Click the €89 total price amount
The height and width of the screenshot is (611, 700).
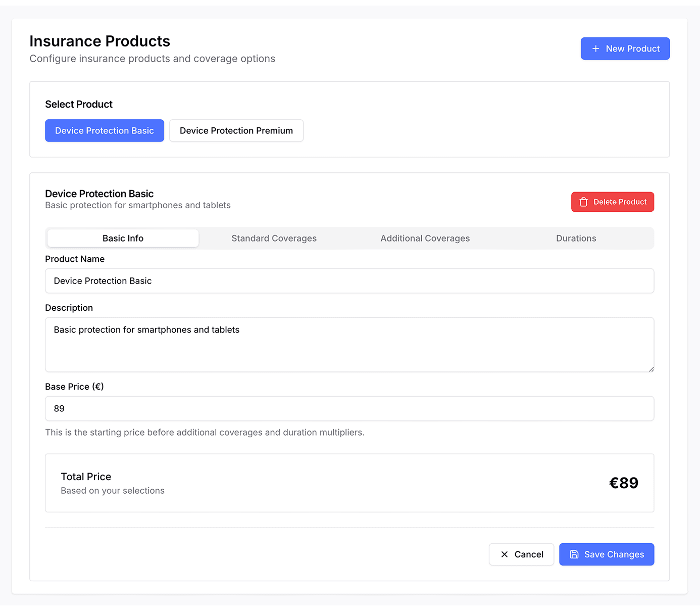point(623,483)
